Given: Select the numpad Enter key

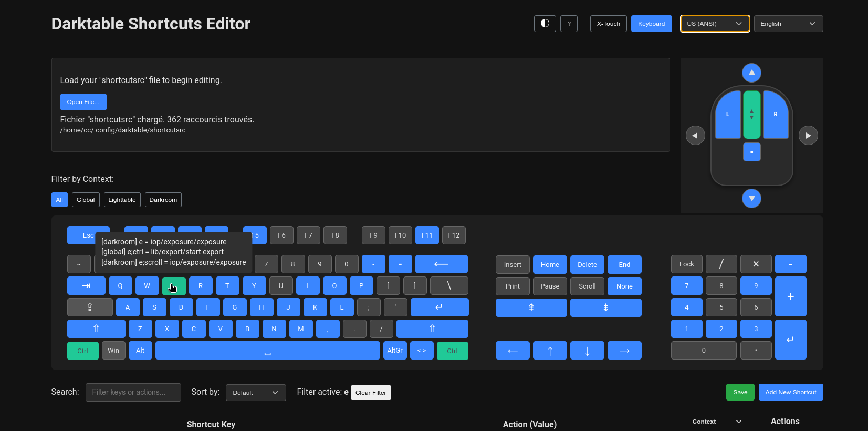Looking at the screenshot, I should pos(790,340).
